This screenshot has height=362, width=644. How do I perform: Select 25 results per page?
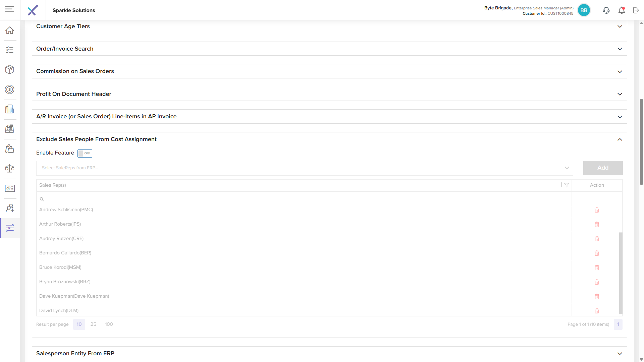[x=93, y=324]
